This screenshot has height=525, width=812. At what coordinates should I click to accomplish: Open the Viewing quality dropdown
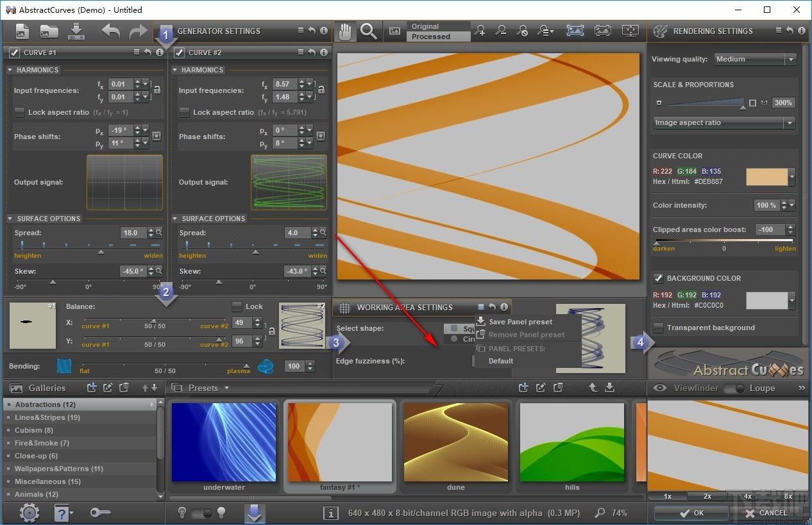point(756,59)
